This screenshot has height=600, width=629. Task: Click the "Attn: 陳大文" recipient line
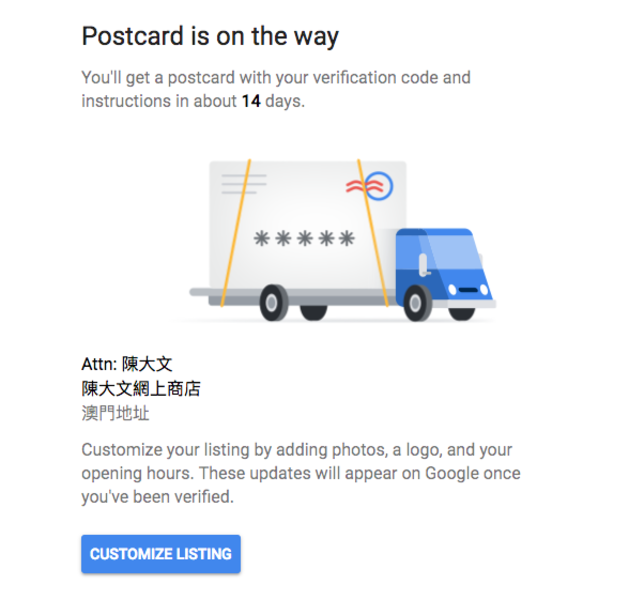pyautogui.click(x=127, y=364)
